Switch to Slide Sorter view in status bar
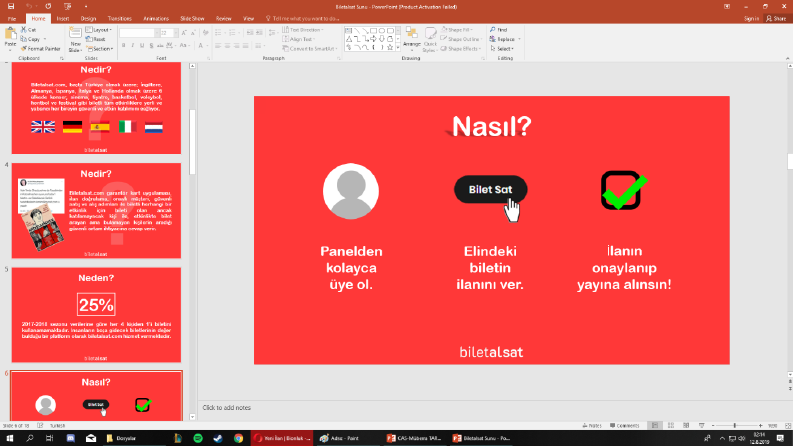Image resolution: width=793 pixels, height=446 pixels. coord(671,426)
